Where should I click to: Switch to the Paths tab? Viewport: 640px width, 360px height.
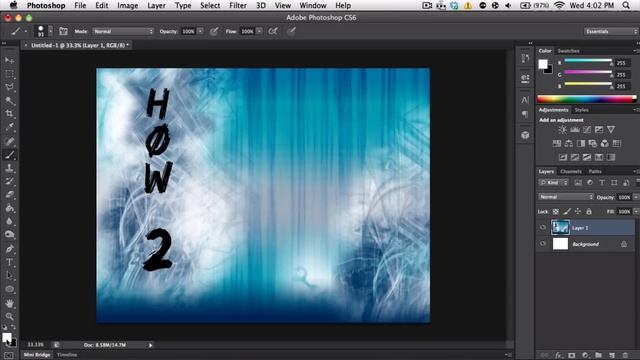(595, 171)
